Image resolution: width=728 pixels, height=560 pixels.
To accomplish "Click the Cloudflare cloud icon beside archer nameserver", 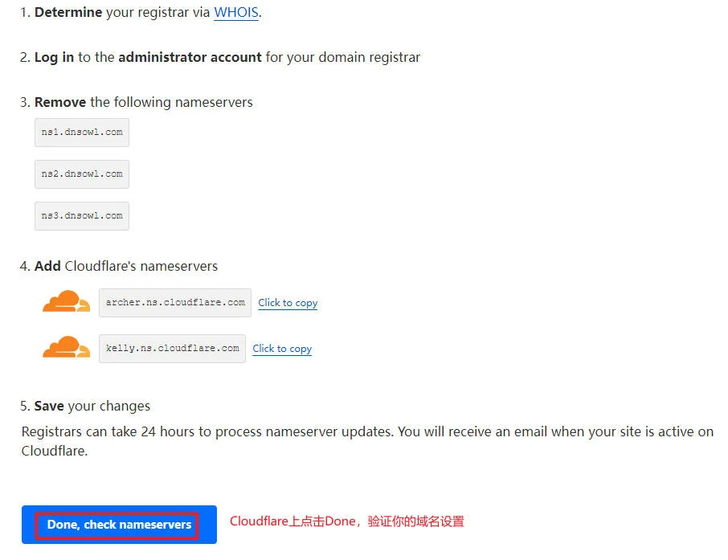I will [65, 301].
